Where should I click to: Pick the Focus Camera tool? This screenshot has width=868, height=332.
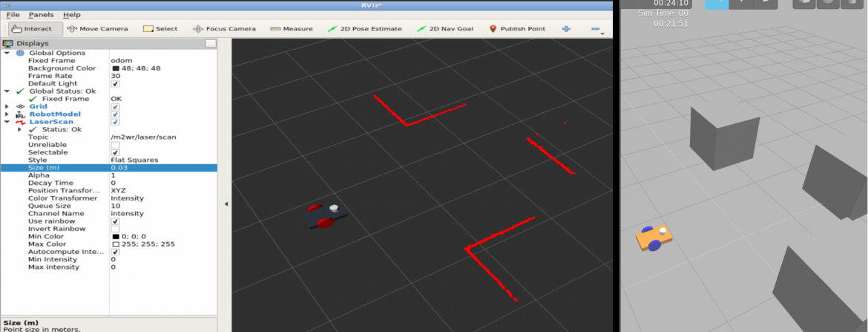[x=224, y=29]
